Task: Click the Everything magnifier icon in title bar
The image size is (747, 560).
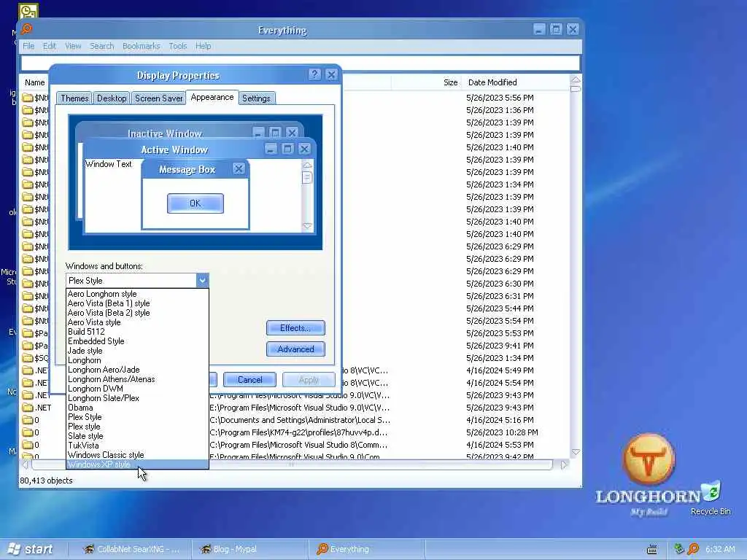Action: click(27, 29)
